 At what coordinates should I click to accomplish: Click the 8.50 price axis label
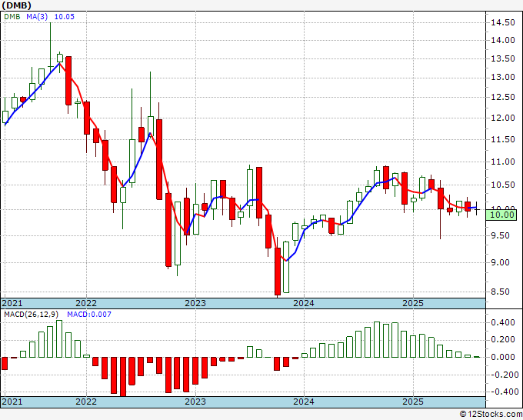point(500,292)
